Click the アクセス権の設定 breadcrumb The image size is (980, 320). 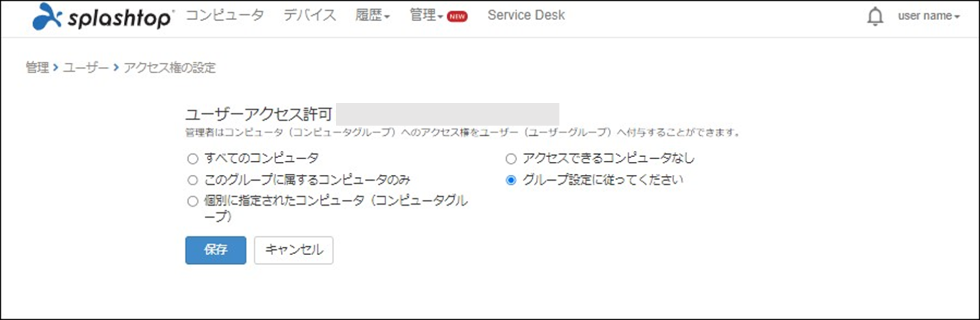pos(170,67)
